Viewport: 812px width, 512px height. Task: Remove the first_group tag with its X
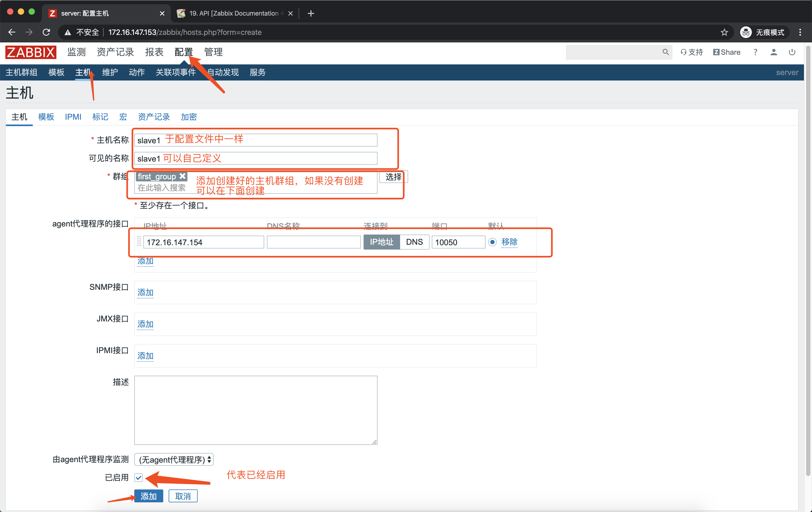pos(182,176)
